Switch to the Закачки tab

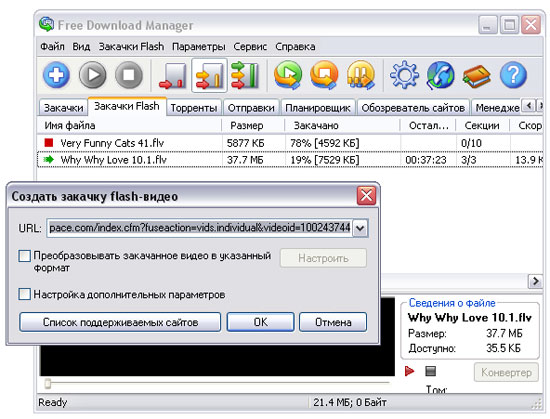click(x=63, y=108)
